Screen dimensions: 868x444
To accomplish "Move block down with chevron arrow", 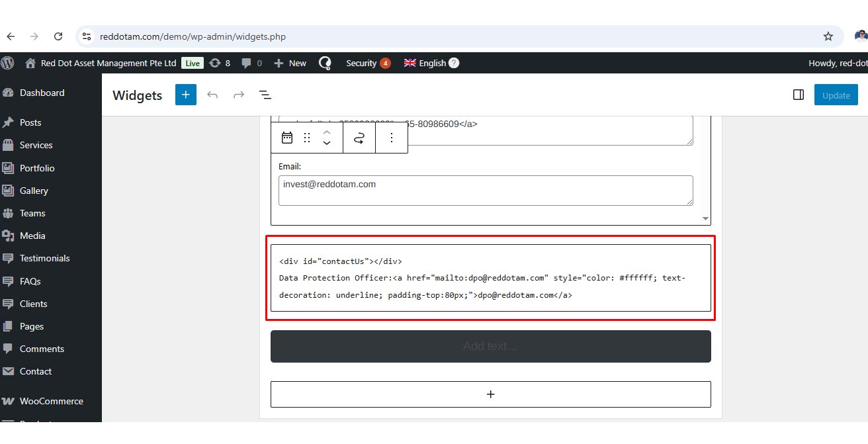I will tap(327, 144).
